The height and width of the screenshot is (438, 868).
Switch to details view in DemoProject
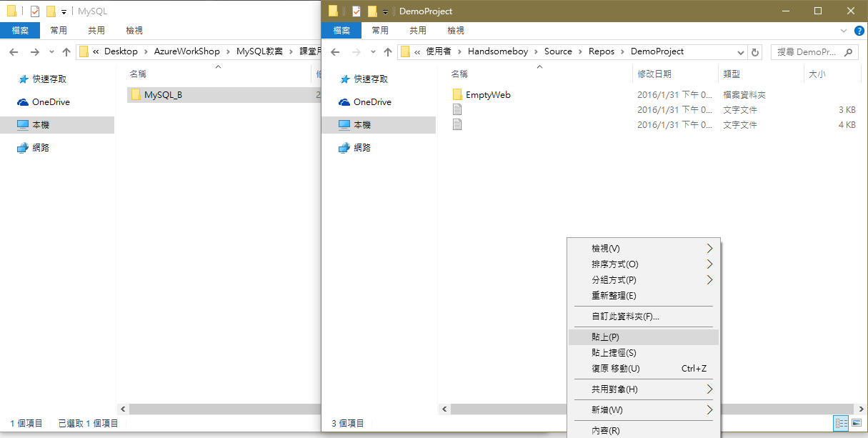tap(842, 423)
